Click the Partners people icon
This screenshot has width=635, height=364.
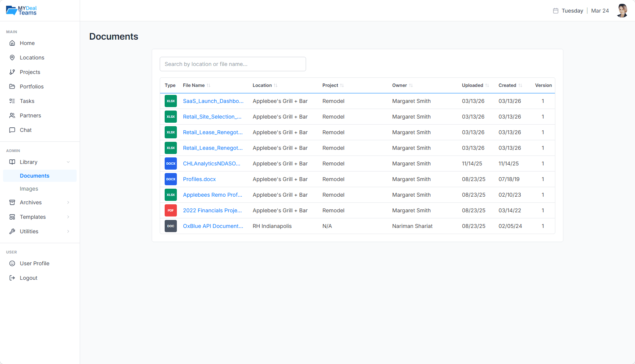click(x=13, y=115)
